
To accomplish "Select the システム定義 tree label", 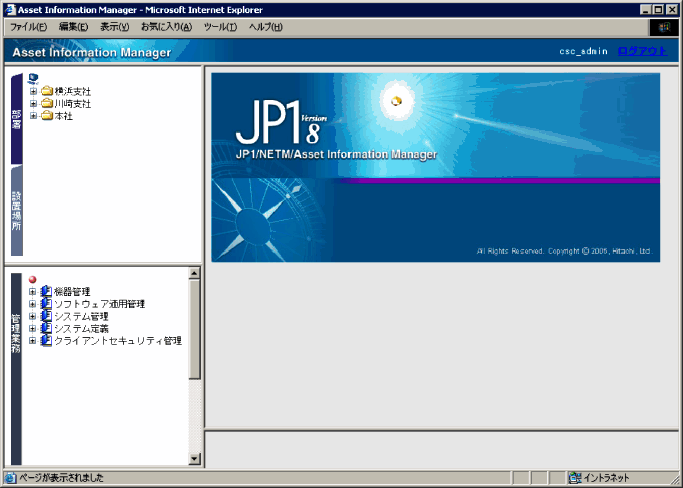I will [x=81, y=329].
